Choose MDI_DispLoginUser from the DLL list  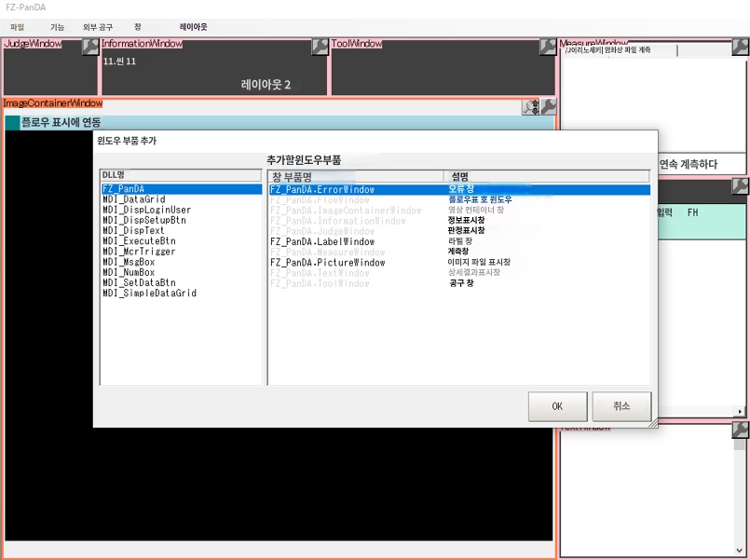(147, 210)
